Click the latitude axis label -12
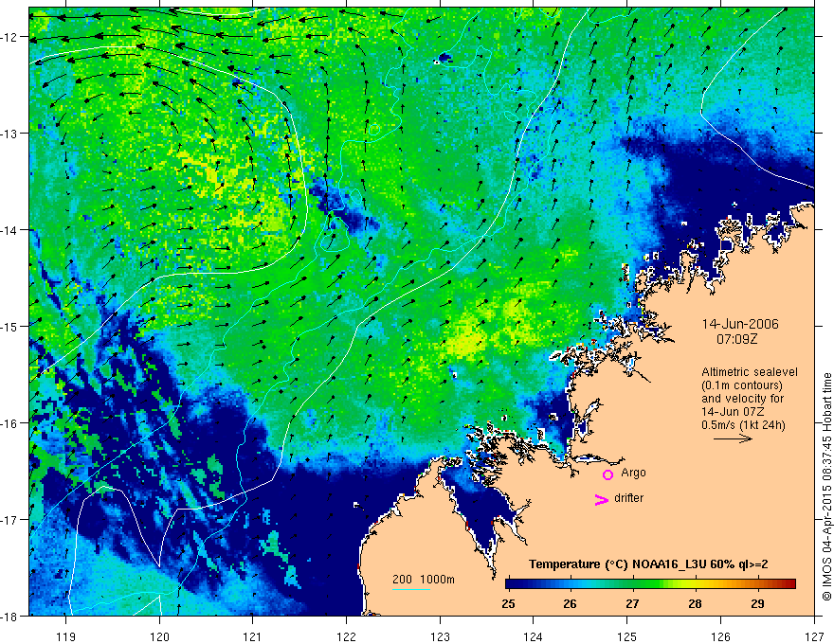The width and height of the screenshot is (834, 644). tap(10, 37)
